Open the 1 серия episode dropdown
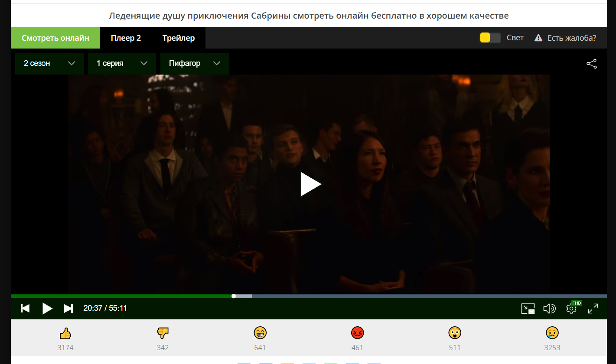This screenshot has height=364, width=616. point(122,64)
